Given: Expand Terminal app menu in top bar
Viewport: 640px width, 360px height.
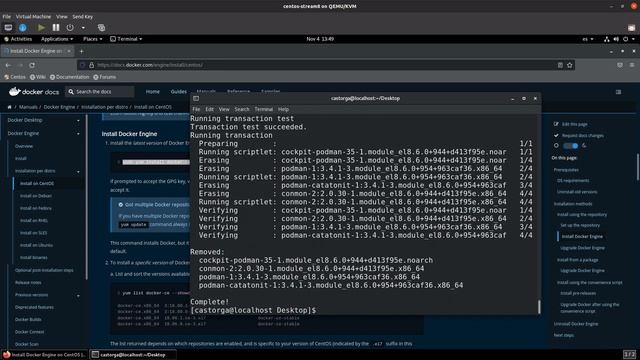Looking at the screenshot, I should click(x=126, y=39).
